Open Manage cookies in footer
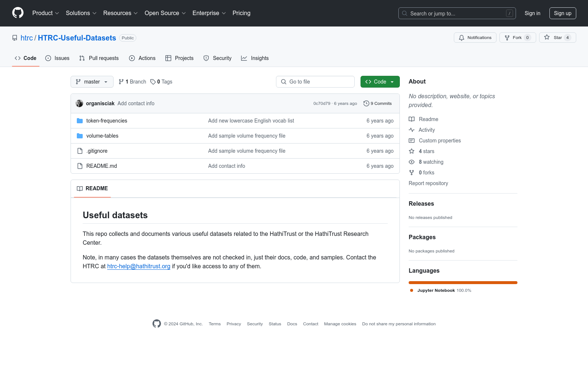The height and width of the screenshot is (368, 588). [340, 324]
